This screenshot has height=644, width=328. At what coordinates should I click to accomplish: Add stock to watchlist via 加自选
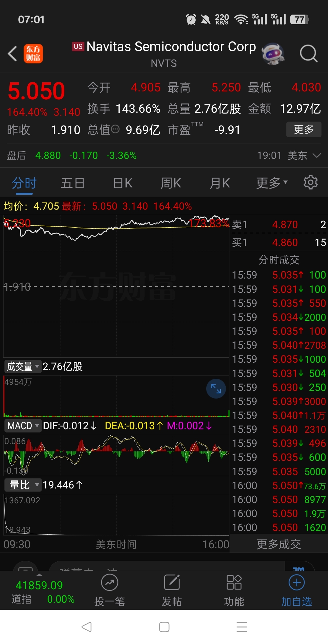click(296, 591)
